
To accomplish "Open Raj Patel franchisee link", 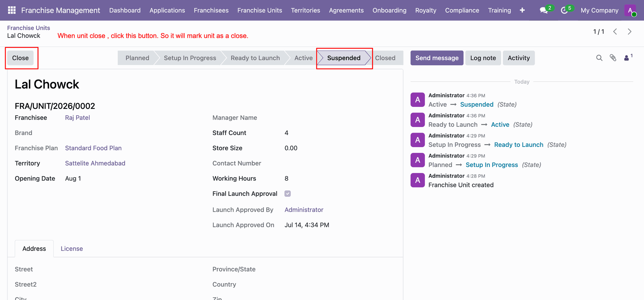I will pos(77,118).
